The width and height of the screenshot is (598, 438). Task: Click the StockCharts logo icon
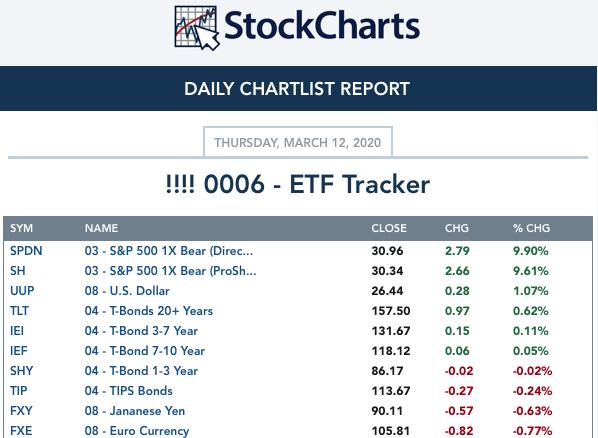[x=197, y=28]
